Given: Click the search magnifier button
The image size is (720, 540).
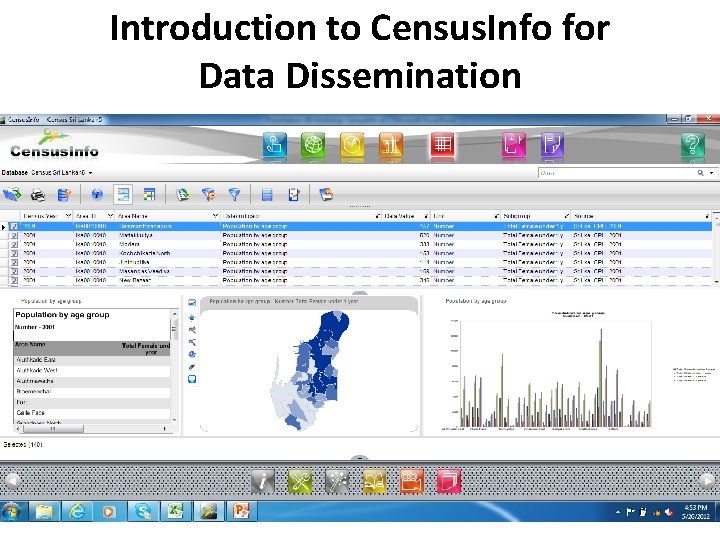Looking at the screenshot, I should point(701,173).
